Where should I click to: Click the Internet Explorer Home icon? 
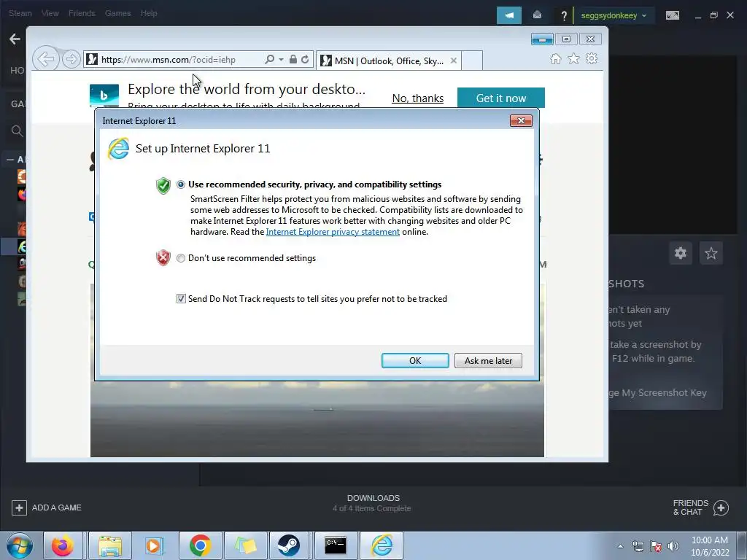tap(555, 58)
